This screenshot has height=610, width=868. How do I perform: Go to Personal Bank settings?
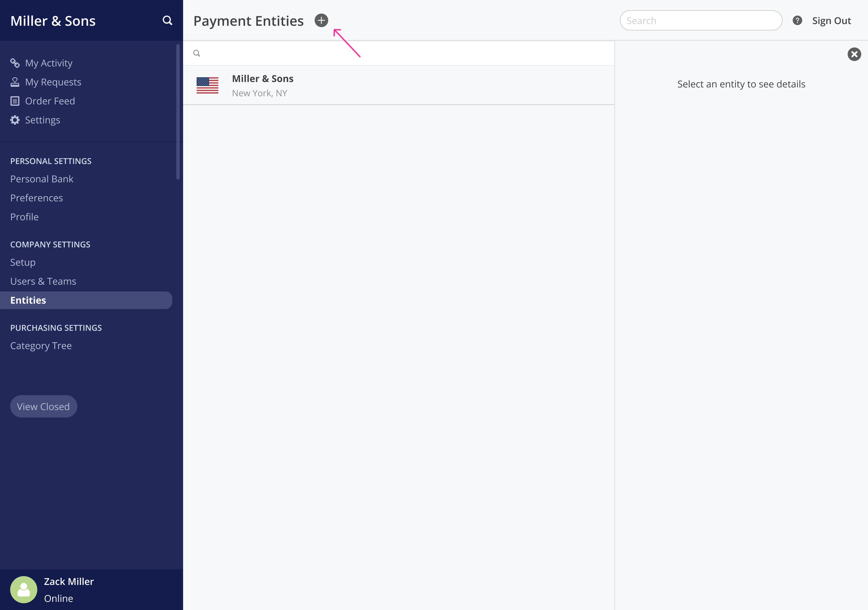[42, 179]
